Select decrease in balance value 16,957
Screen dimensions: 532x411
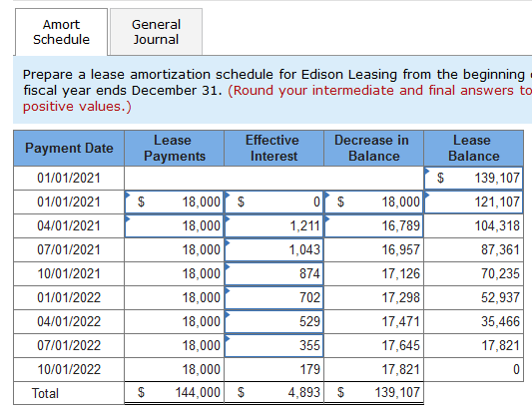[x=374, y=250]
